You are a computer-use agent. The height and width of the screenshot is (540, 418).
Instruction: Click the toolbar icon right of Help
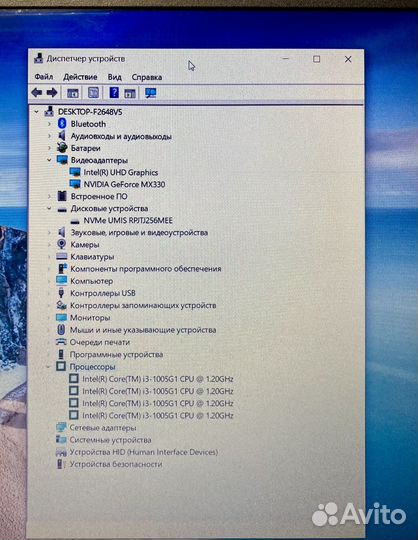130,93
